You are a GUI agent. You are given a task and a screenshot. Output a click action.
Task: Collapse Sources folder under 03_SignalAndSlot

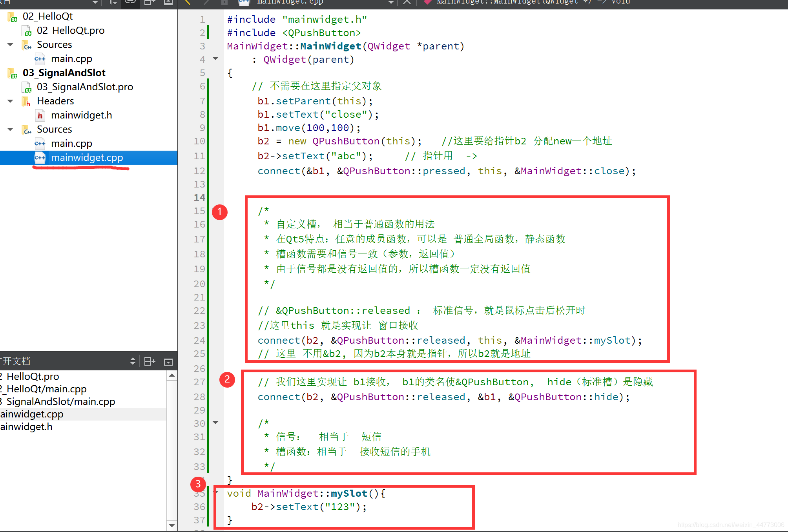11,129
